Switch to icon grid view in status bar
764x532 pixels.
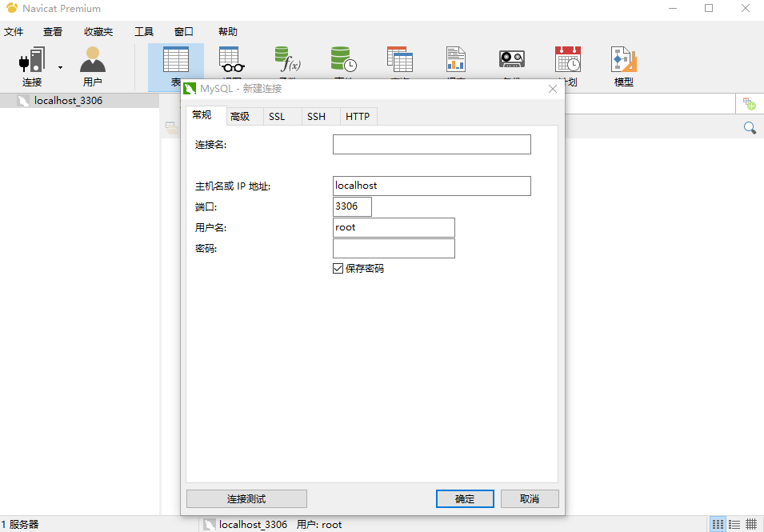coord(718,524)
